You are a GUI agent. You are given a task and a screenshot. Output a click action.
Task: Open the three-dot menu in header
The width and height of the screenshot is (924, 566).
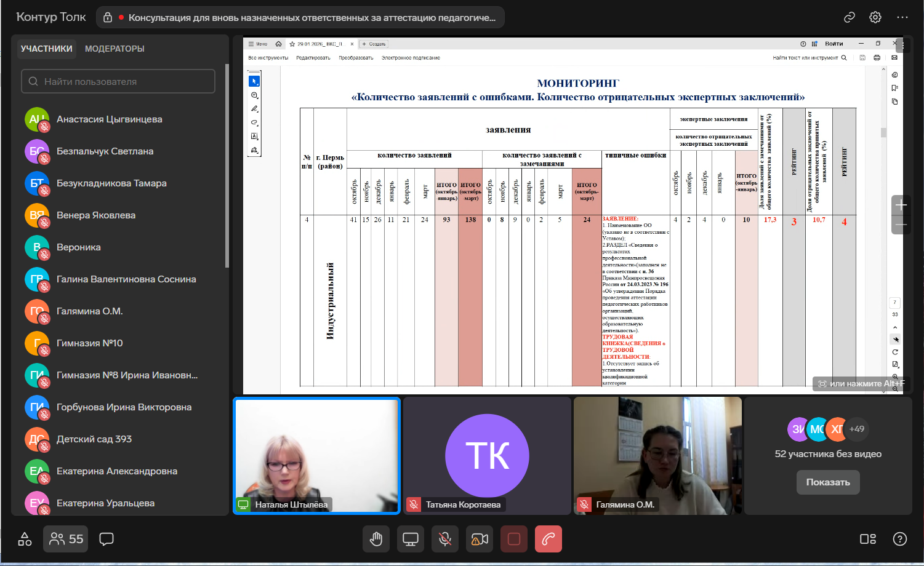click(x=902, y=17)
